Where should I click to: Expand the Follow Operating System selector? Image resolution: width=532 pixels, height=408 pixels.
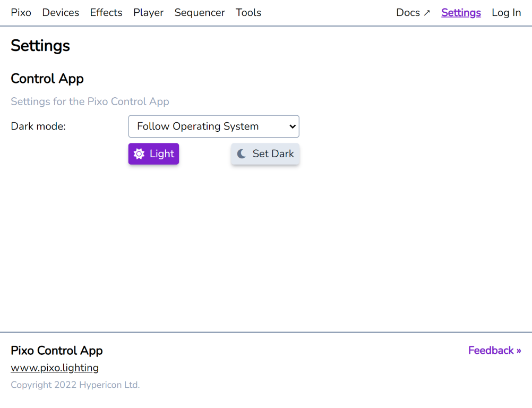coord(213,126)
